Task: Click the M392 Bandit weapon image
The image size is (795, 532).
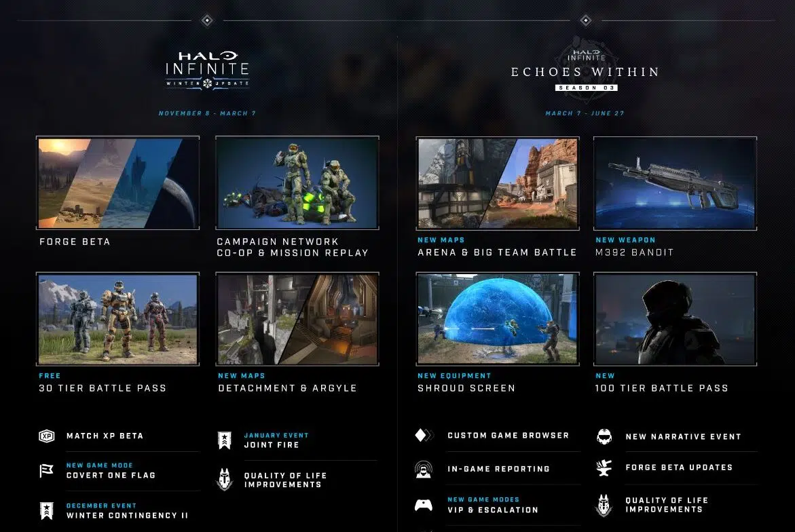Action: [x=675, y=183]
